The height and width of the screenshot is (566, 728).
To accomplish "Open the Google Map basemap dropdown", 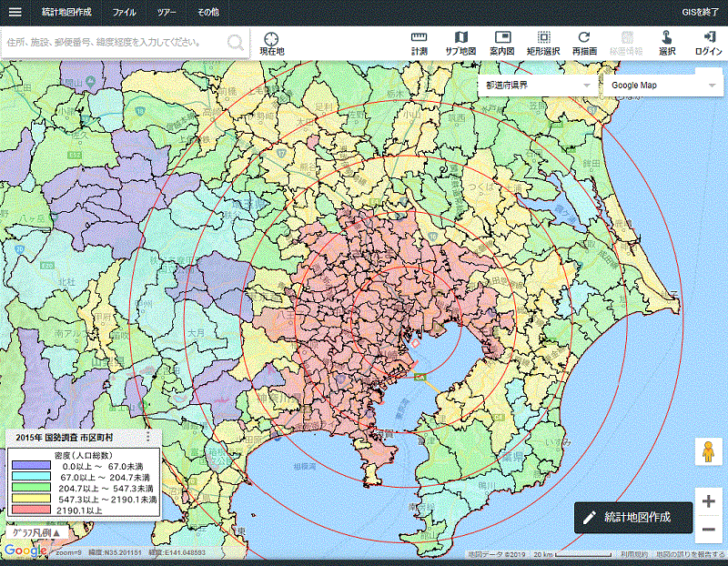I will pyautogui.click(x=662, y=85).
